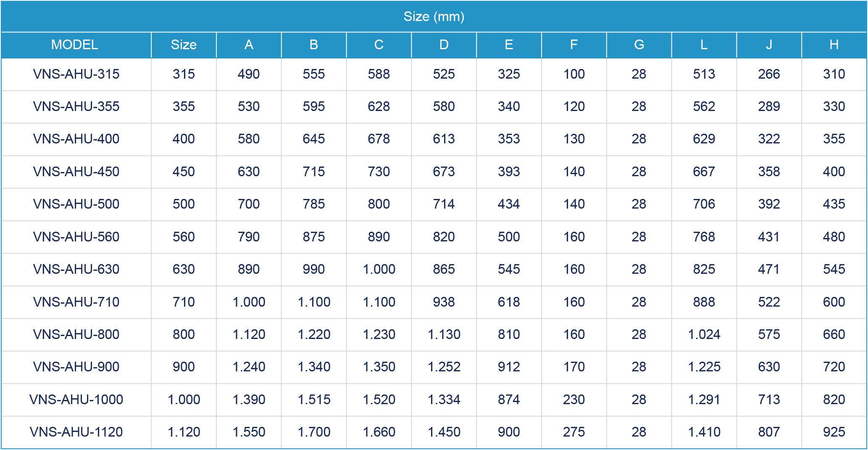Screen dimensions: 868x450
Task: Click column header L
Action: pos(704,45)
